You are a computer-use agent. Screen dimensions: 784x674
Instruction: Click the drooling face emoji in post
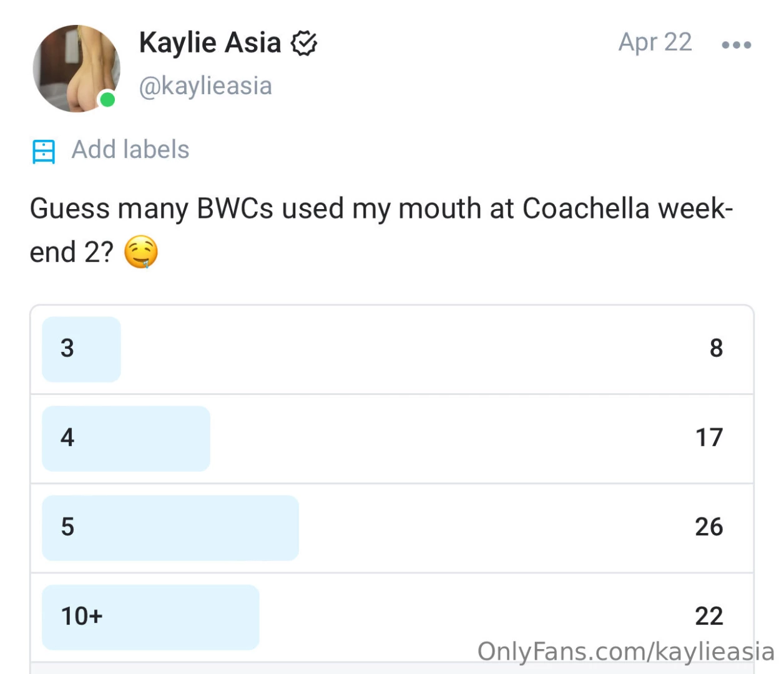141,252
